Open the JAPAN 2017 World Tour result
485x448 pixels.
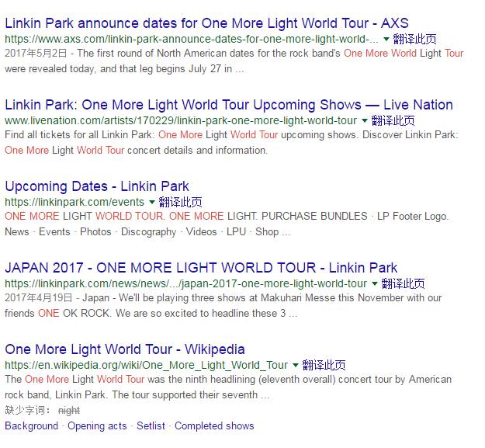[x=201, y=268]
